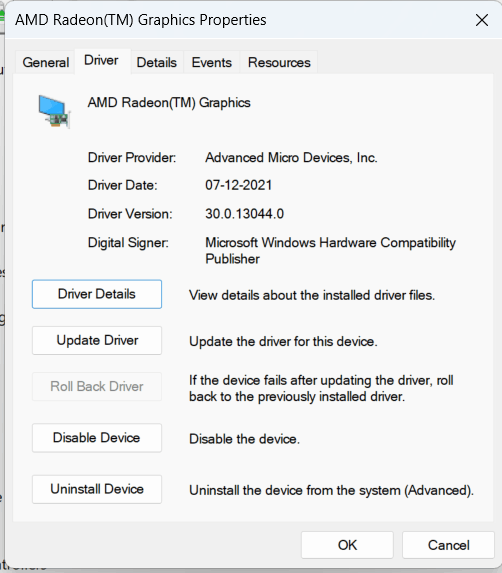Click the Driver Provider label
This screenshot has height=573, width=502.
pos(132,158)
